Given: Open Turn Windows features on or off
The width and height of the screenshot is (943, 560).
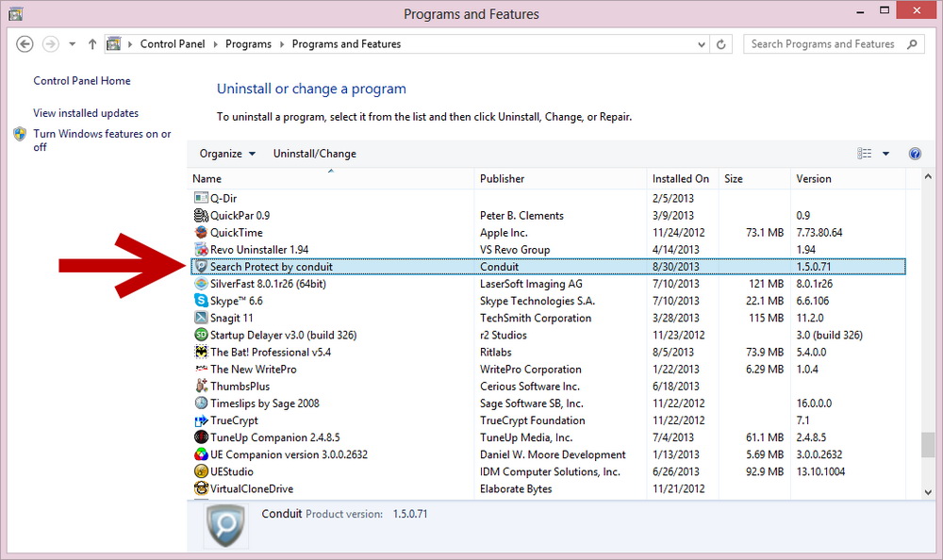Looking at the screenshot, I should pos(102,140).
